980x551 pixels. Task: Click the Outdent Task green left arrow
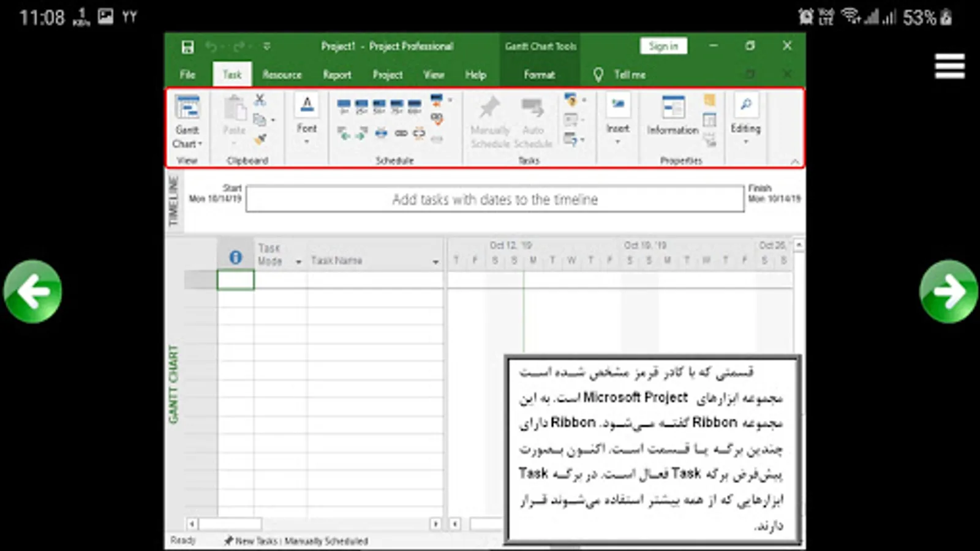[x=344, y=133]
